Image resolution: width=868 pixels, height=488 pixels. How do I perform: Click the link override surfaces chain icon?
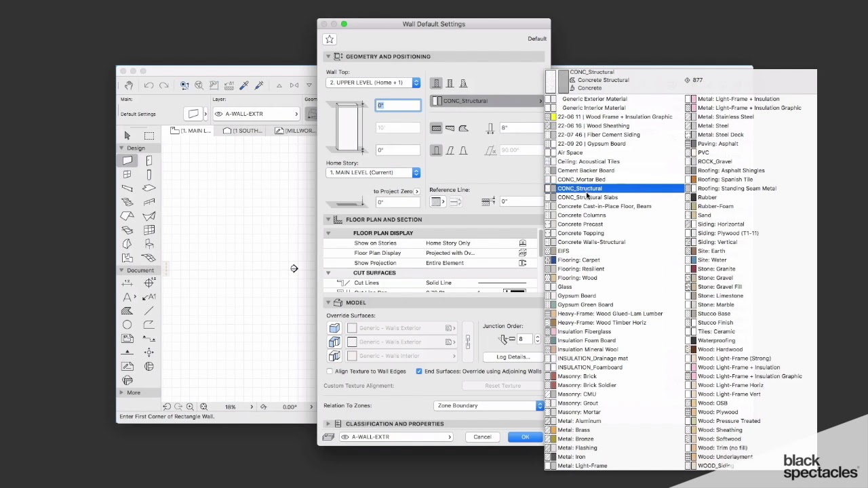[467, 342]
